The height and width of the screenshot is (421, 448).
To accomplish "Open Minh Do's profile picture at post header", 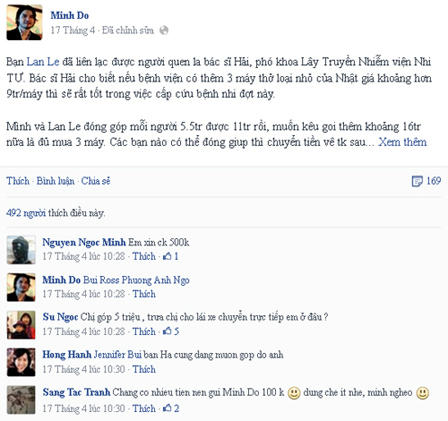I will 24,22.
